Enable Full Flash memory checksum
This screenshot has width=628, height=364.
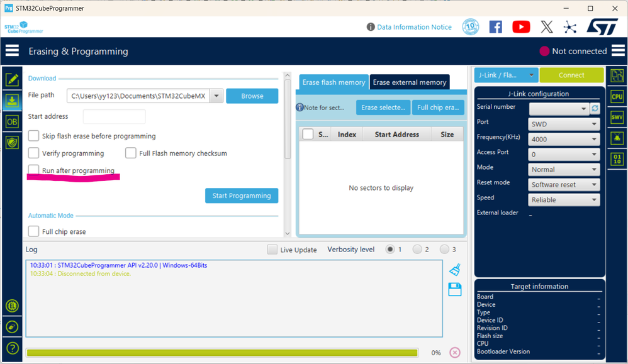coord(130,153)
